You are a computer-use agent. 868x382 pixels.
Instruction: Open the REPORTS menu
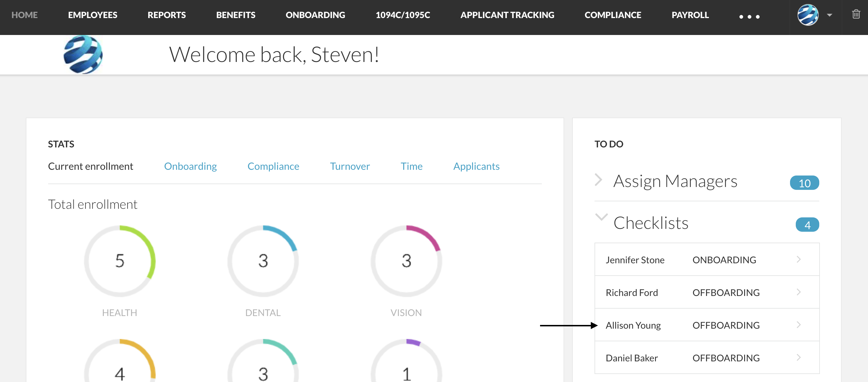click(x=167, y=15)
